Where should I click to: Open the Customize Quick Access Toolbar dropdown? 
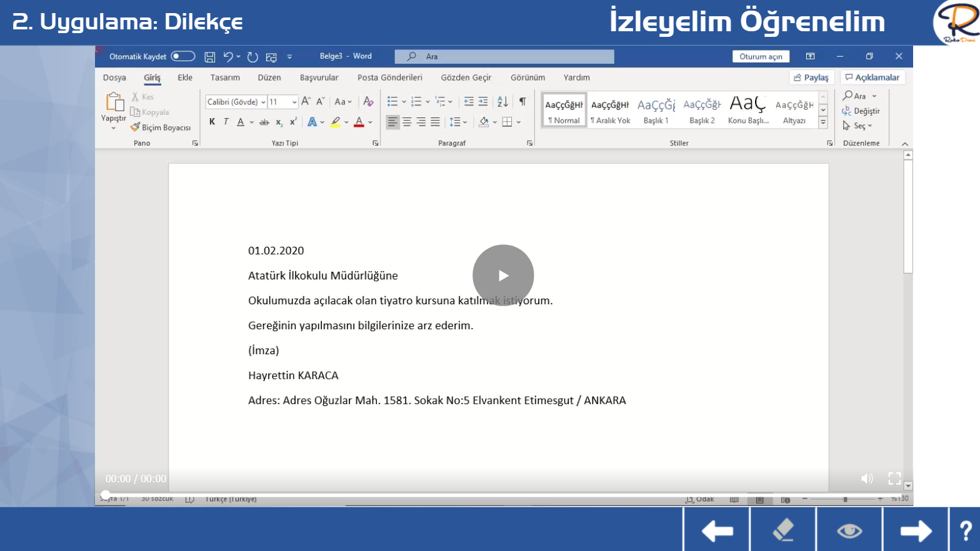pyautogui.click(x=289, y=57)
